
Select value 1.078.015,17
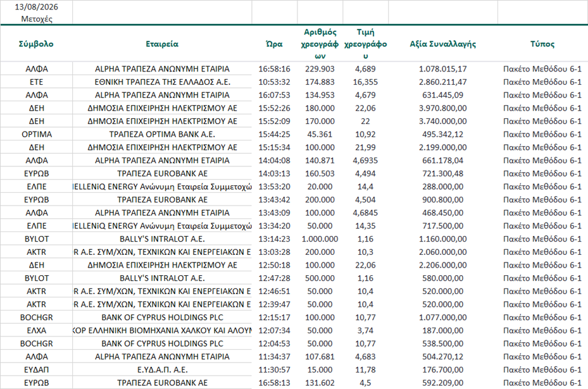[x=443, y=69]
